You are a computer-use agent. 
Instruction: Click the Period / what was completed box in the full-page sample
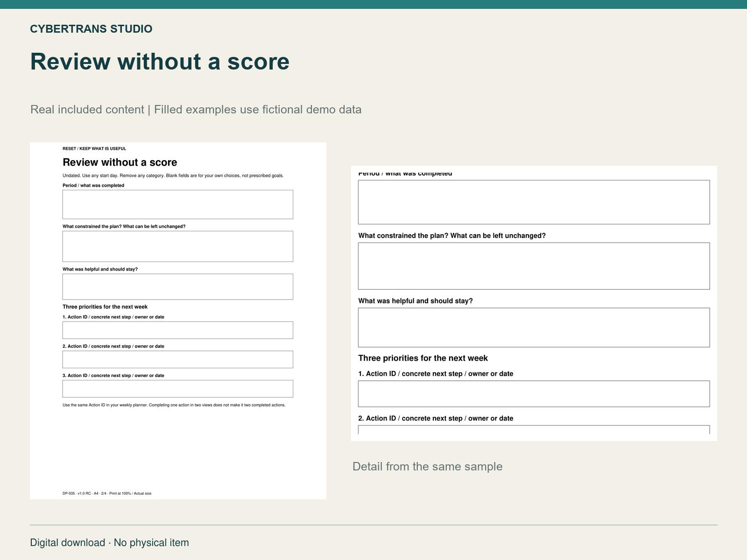(178, 204)
